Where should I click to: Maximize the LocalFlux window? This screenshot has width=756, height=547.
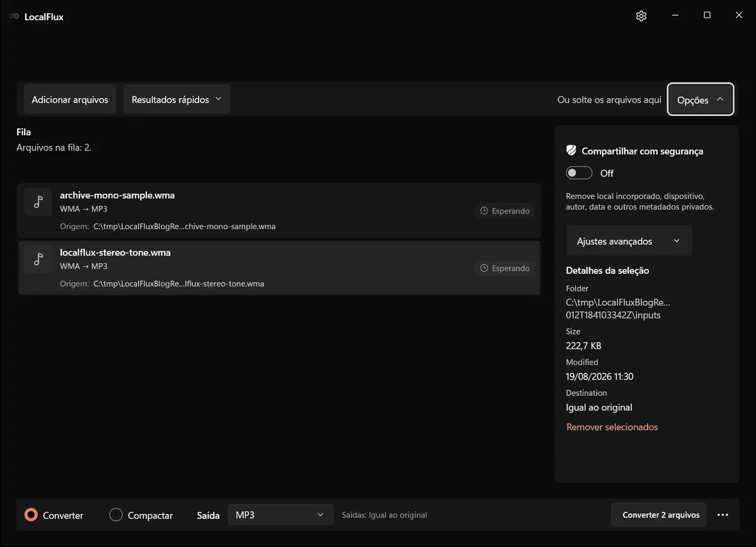707,16
